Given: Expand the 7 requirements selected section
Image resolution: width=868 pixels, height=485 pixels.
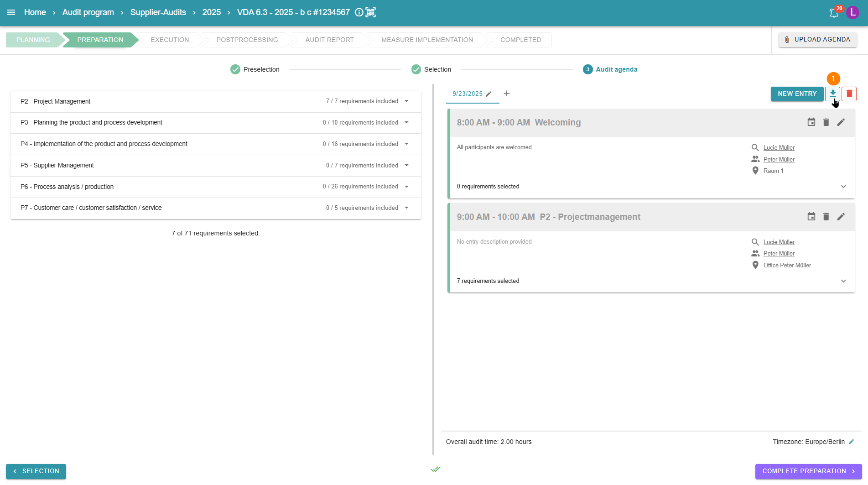Looking at the screenshot, I should click(x=843, y=281).
